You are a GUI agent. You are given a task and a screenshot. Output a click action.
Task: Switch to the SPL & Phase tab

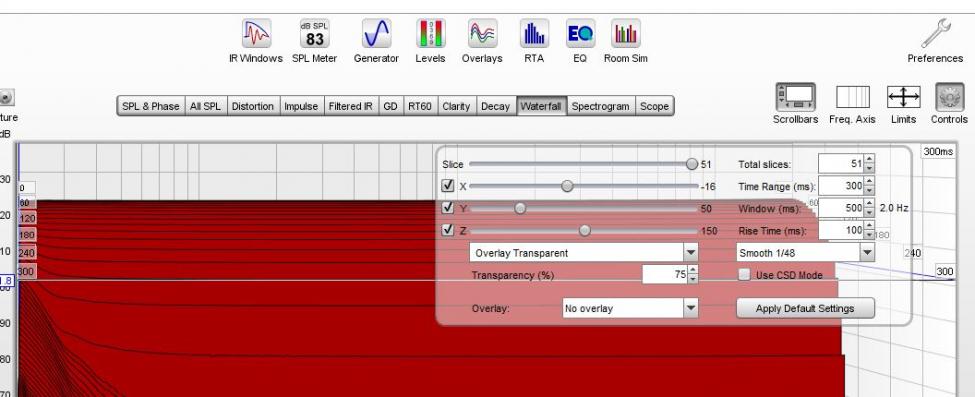coord(150,106)
